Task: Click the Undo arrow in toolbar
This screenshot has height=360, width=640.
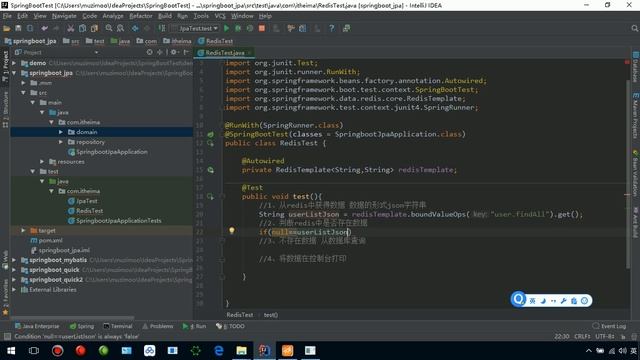Action: pos(44,28)
